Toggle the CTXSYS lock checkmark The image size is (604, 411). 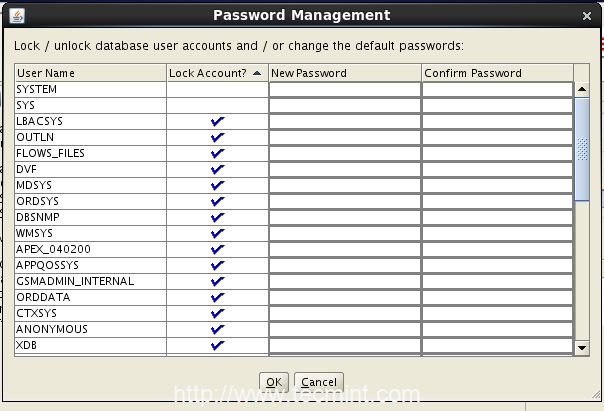point(218,313)
